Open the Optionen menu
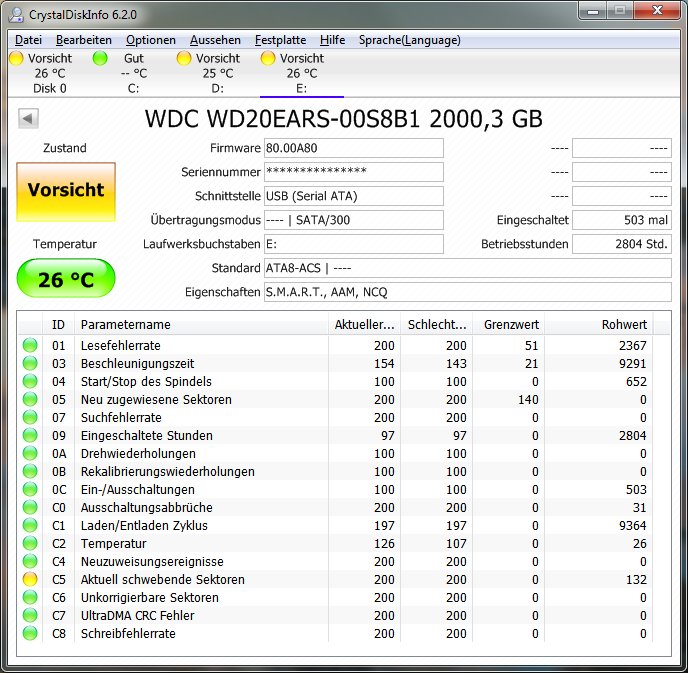The height and width of the screenshot is (673, 688). [150, 40]
